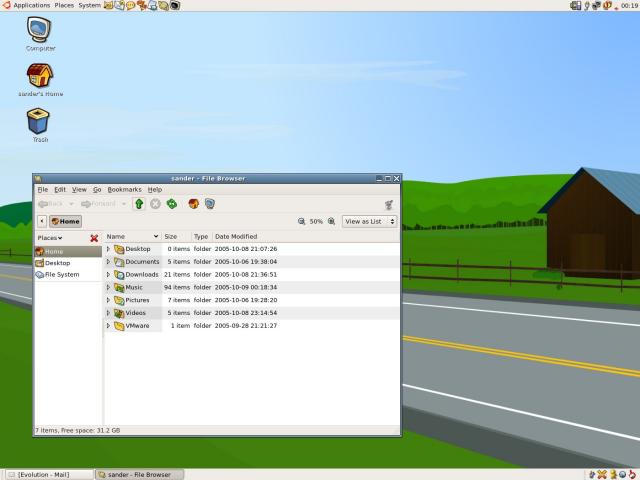Open the Places panel menu

coord(64,5)
